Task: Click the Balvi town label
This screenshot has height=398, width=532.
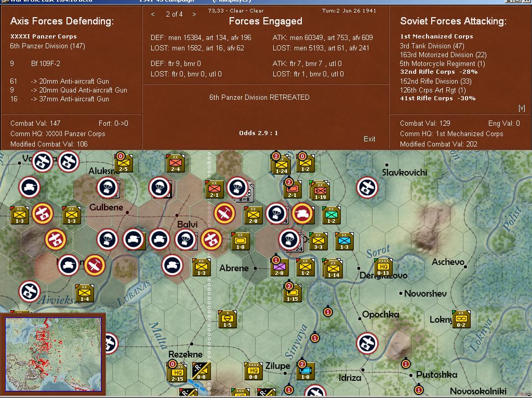Action: (x=187, y=224)
